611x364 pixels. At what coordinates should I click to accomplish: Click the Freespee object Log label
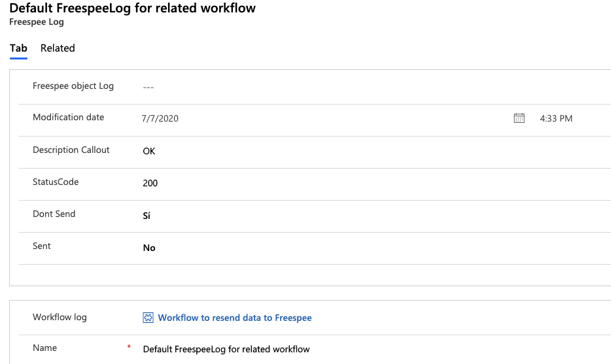click(73, 86)
